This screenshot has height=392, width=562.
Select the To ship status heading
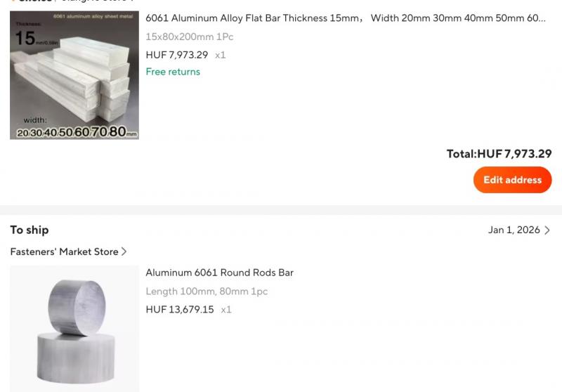30,230
